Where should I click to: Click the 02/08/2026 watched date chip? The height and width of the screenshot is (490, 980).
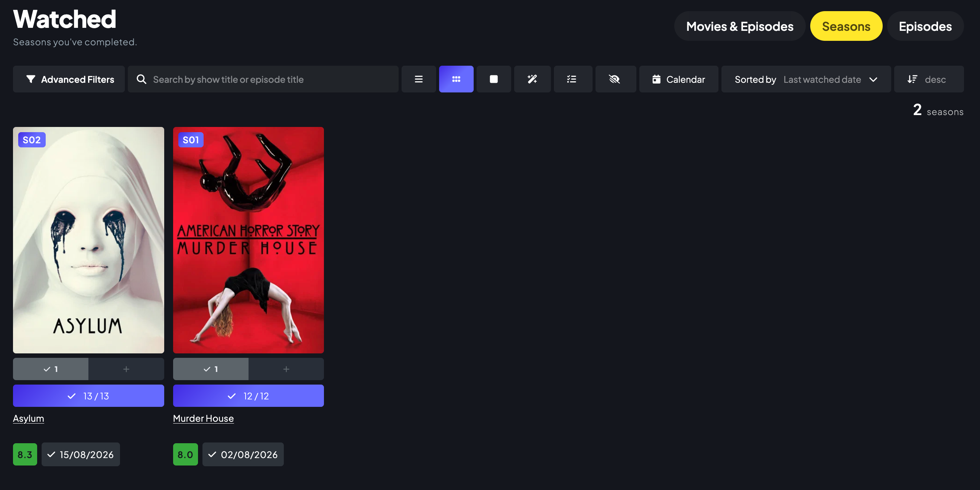click(243, 454)
